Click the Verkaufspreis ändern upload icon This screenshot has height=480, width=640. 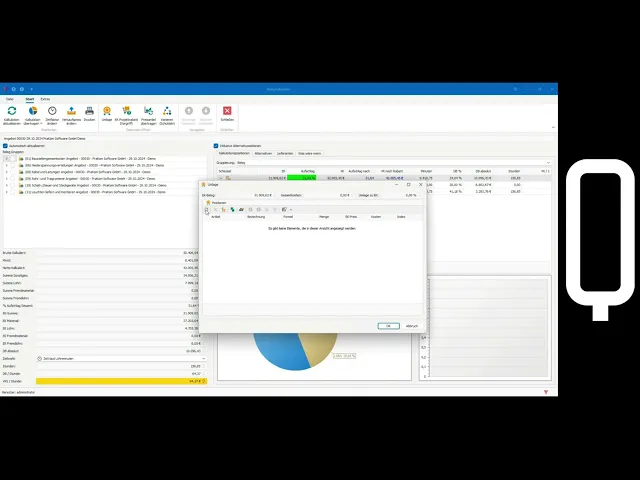click(71, 111)
